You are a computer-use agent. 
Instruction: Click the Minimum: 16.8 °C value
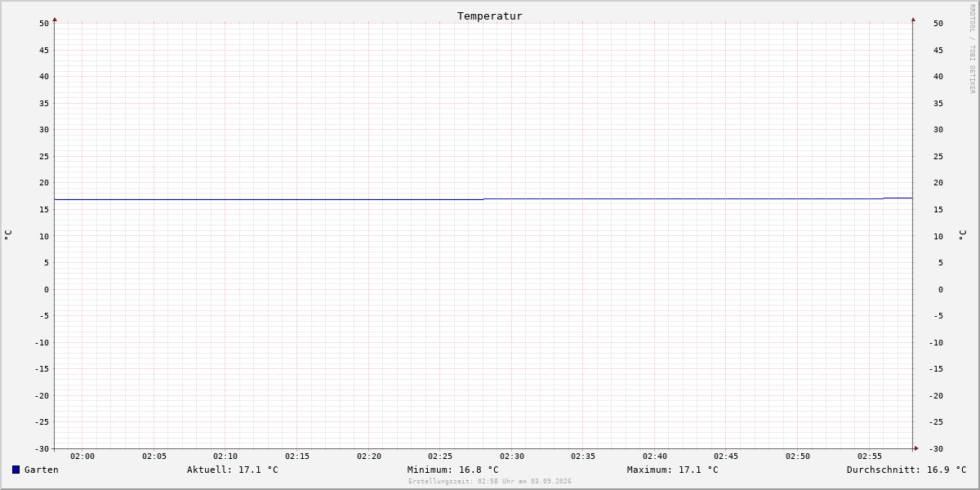click(453, 470)
